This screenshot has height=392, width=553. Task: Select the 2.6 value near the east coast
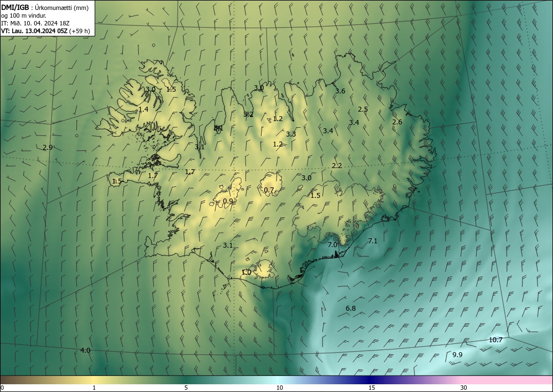pyautogui.click(x=397, y=122)
